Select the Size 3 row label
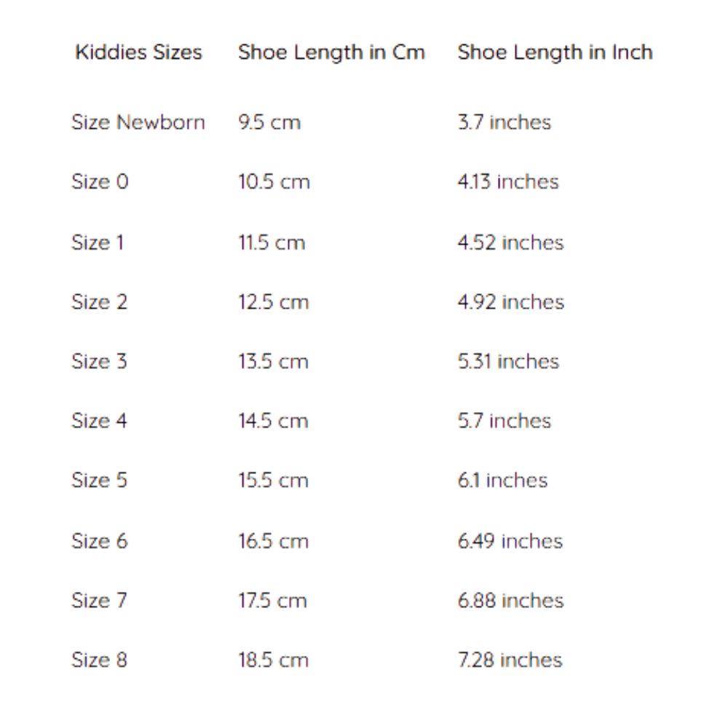This screenshot has width=728, height=728. pyautogui.click(x=99, y=361)
